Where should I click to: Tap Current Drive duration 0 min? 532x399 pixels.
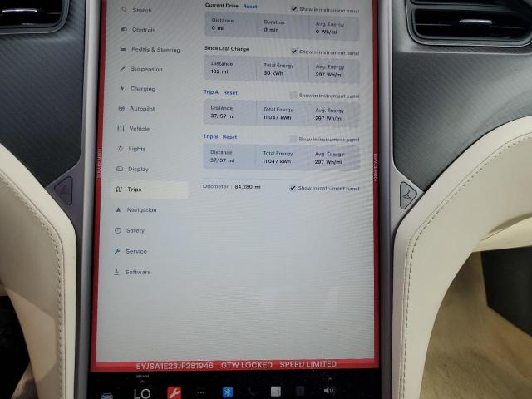[272, 30]
